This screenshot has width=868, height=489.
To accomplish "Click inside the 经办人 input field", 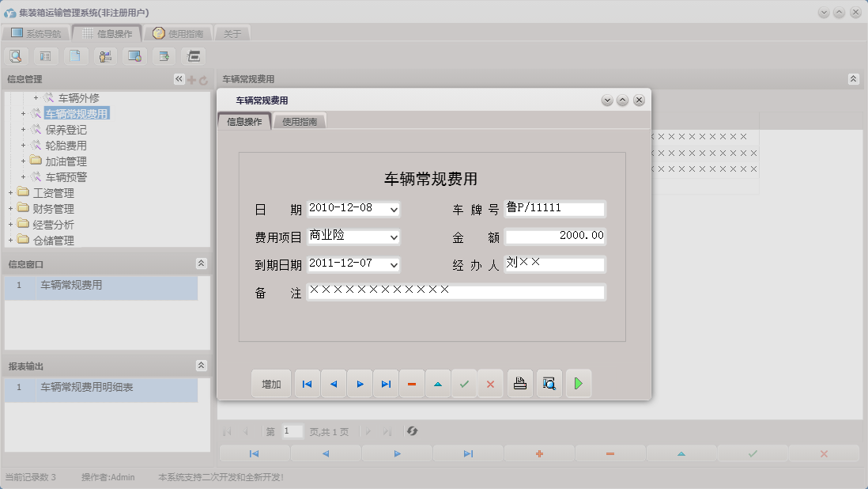I will point(553,264).
